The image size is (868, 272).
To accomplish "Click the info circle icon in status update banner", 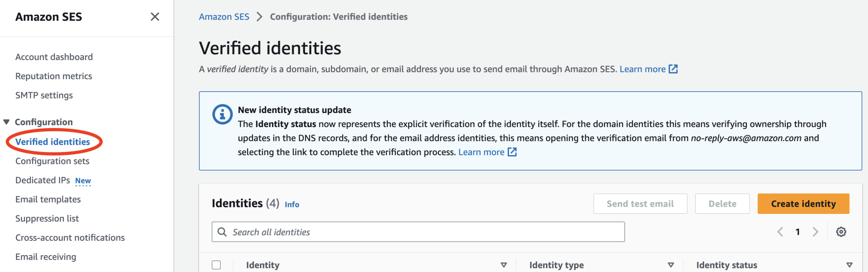I will (222, 114).
